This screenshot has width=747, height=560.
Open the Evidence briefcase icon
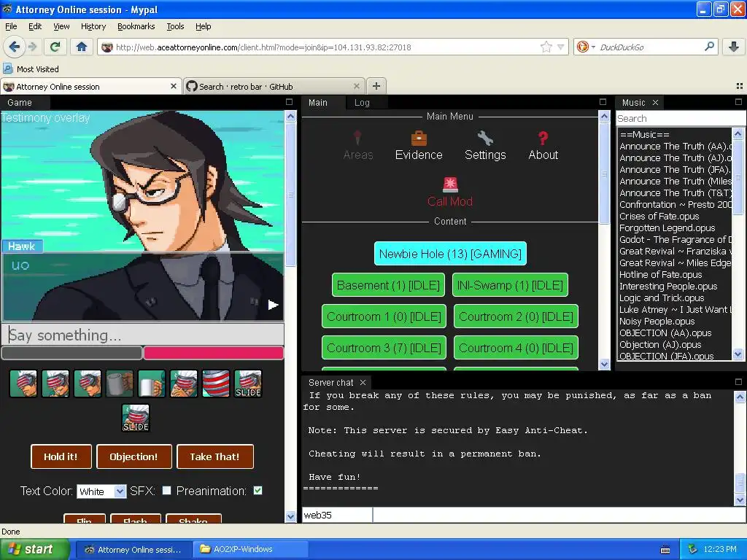tap(419, 146)
